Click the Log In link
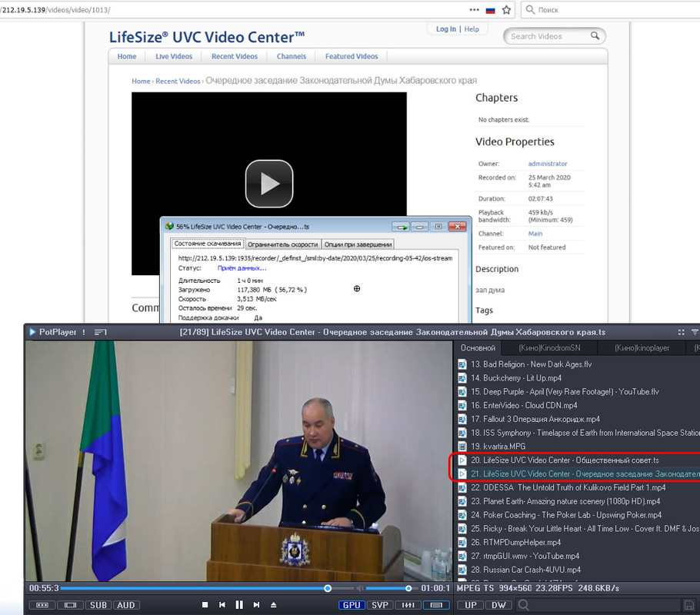Screen dimensions: 700x615 pyautogui.click(x=446, y=29)
